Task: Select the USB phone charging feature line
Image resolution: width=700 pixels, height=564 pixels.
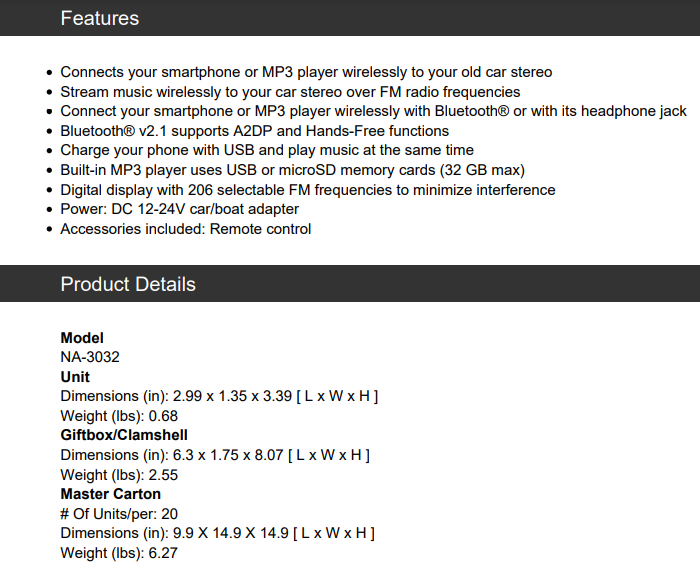Action: [x=267, y=150]
